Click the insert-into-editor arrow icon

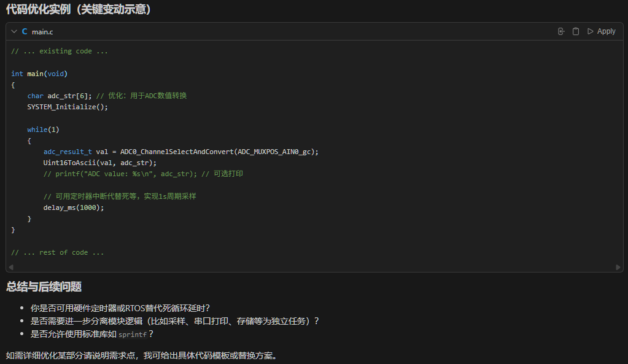pos(561,31)
